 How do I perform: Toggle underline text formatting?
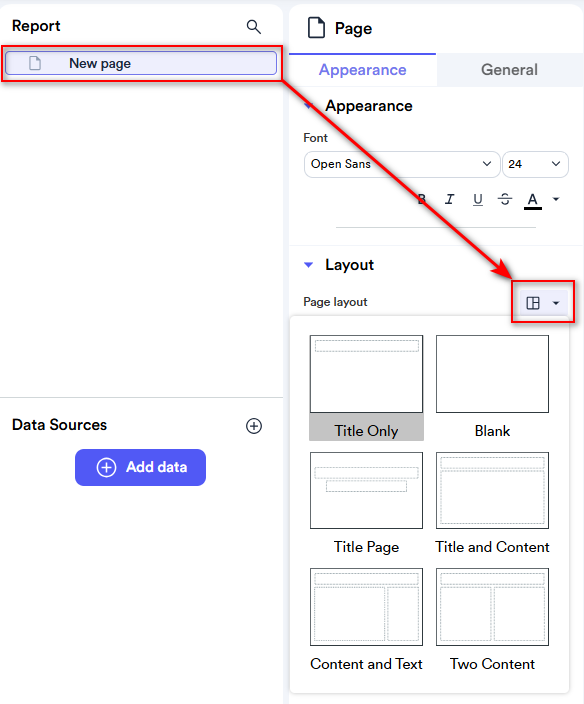[x=478, y=199]
